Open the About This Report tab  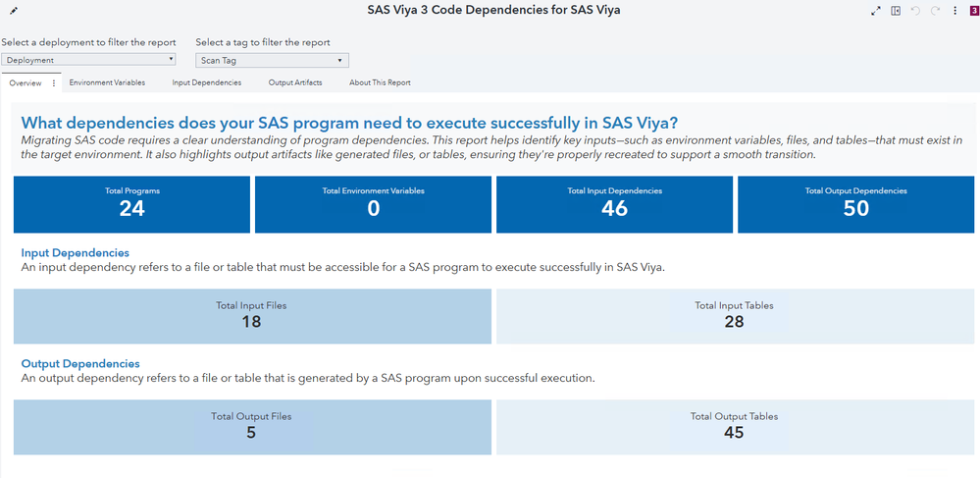click(x=380, y=82)
